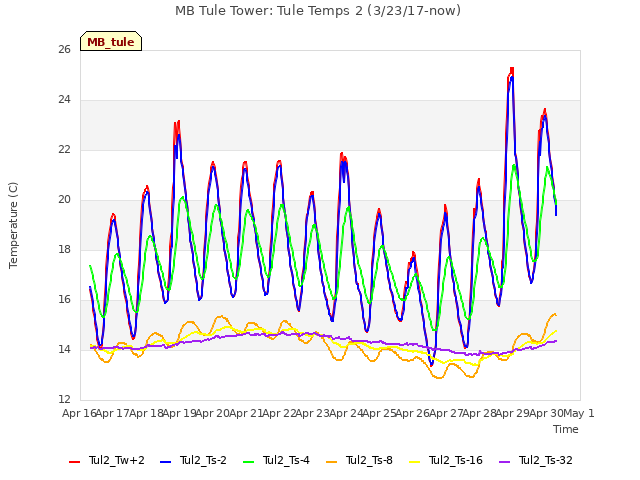Image resolution: width=640 pixels, height=480 pixels.
Task: Click the 14 y-axis tick label
Action: pos(64,349)
